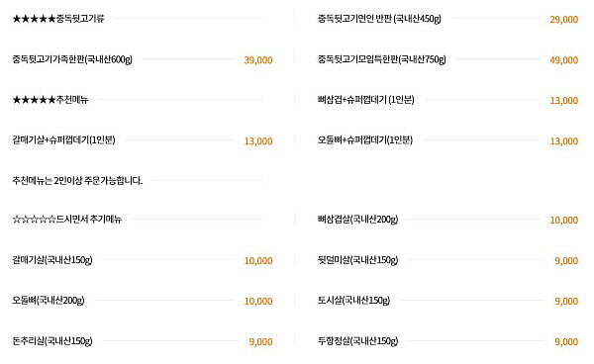594x364 pixels.
Task: Click the 29,000 price
Action: pyautogui.click(x=563, y=20)
